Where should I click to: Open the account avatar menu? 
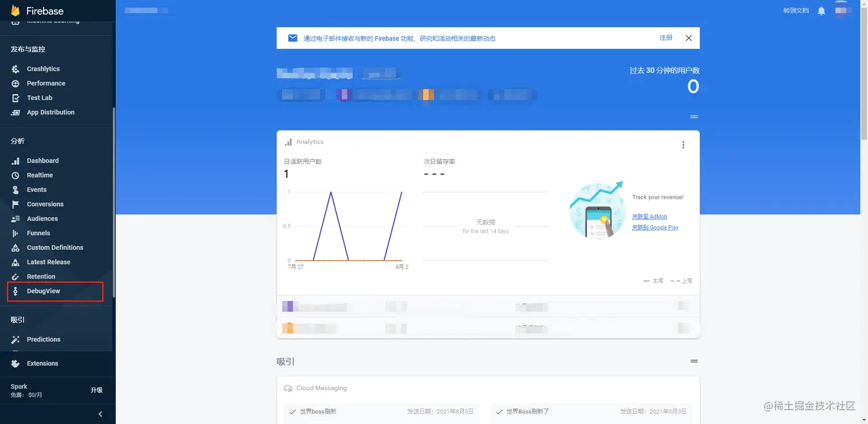pos(841,10)
